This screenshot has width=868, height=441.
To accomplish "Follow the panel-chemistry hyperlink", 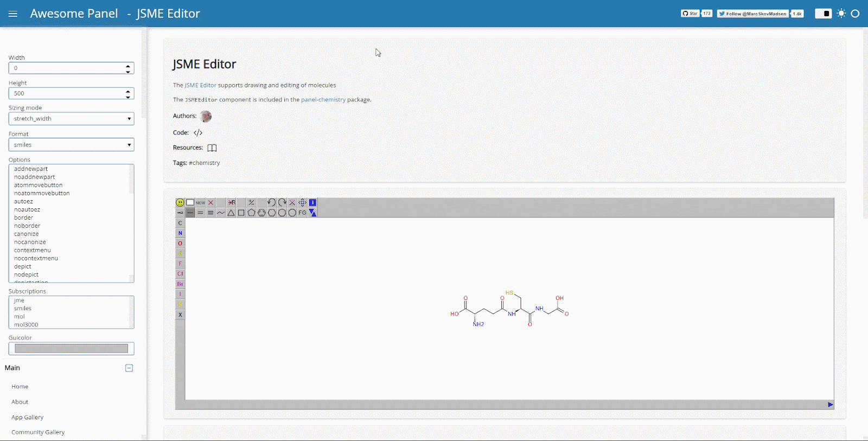I will (323, 100).
